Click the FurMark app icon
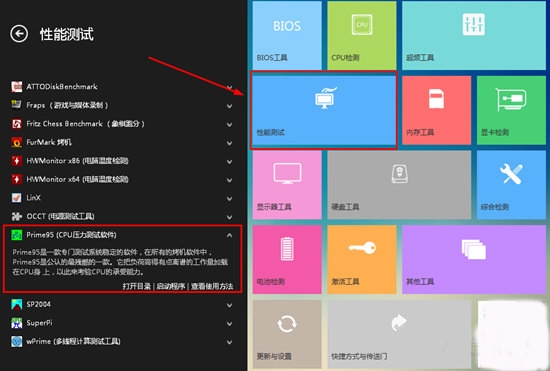The height and width of the screenshot is (371, 550). point(16,142)
